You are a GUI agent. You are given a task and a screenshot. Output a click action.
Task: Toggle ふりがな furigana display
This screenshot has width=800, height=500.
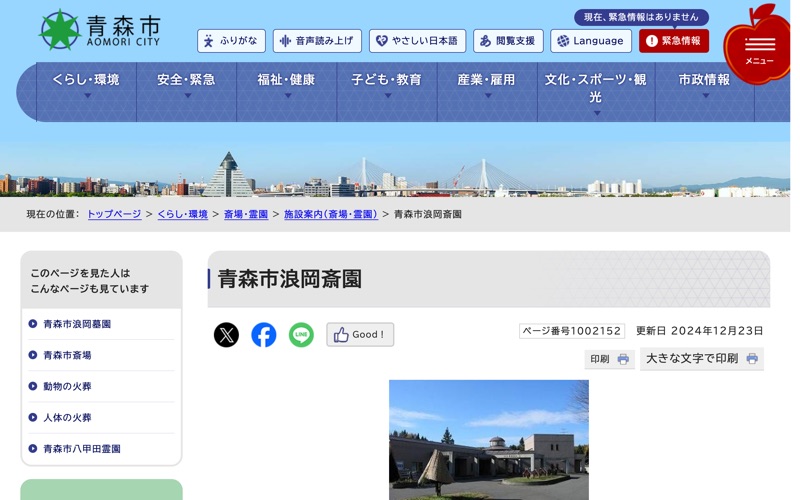click(x=231, y=41)
